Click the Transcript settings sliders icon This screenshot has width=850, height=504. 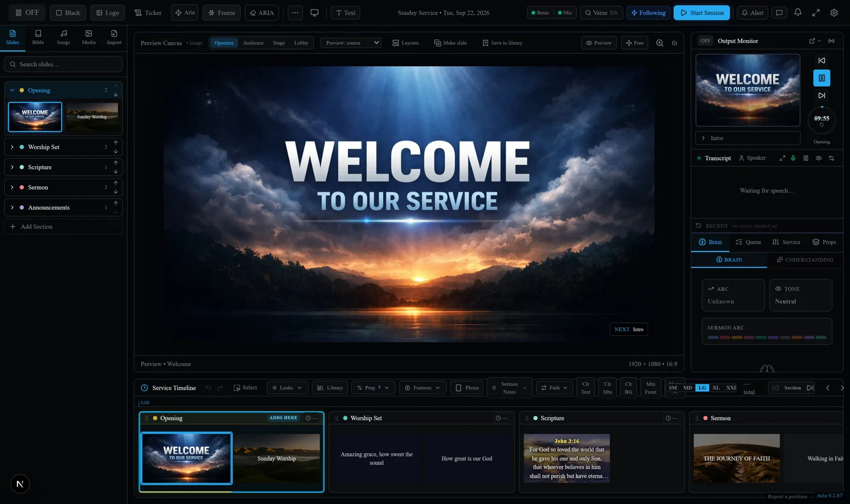[x=831, y=158]
